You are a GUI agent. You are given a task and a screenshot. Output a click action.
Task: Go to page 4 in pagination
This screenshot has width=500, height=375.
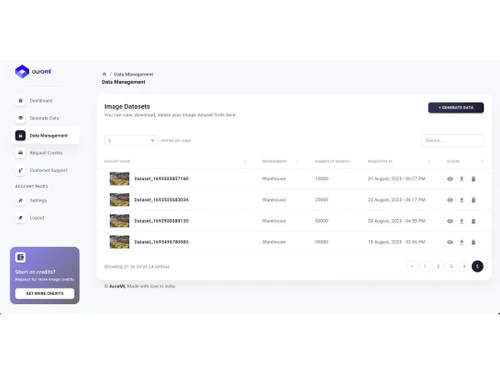(464, 266)
